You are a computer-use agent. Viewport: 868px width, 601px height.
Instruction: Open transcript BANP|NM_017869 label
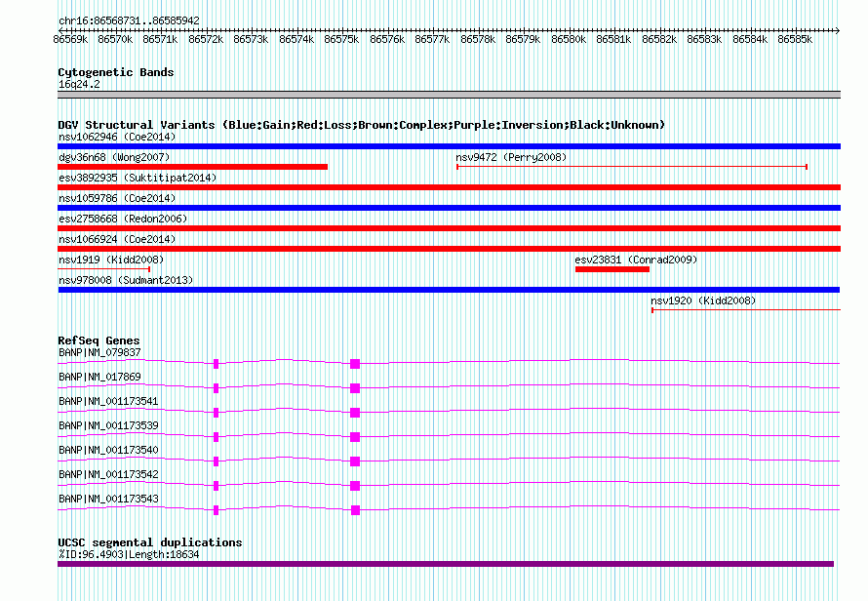(99, 377)
